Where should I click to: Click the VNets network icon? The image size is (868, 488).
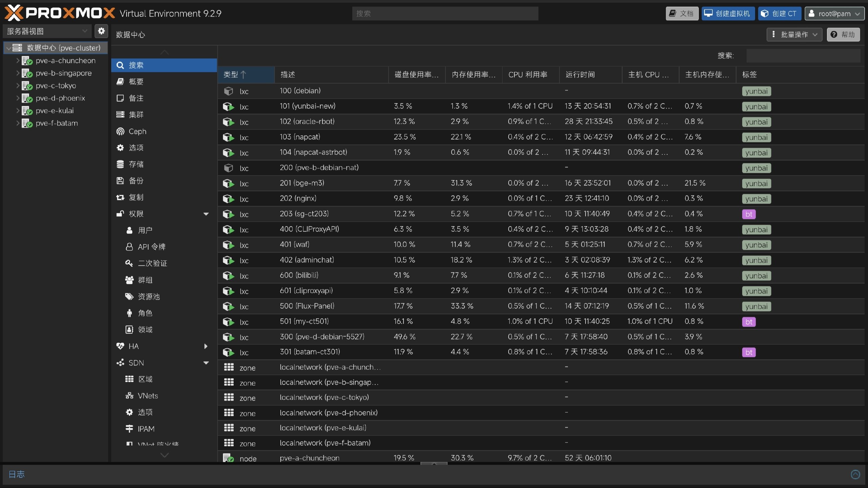tap(129, 396)
